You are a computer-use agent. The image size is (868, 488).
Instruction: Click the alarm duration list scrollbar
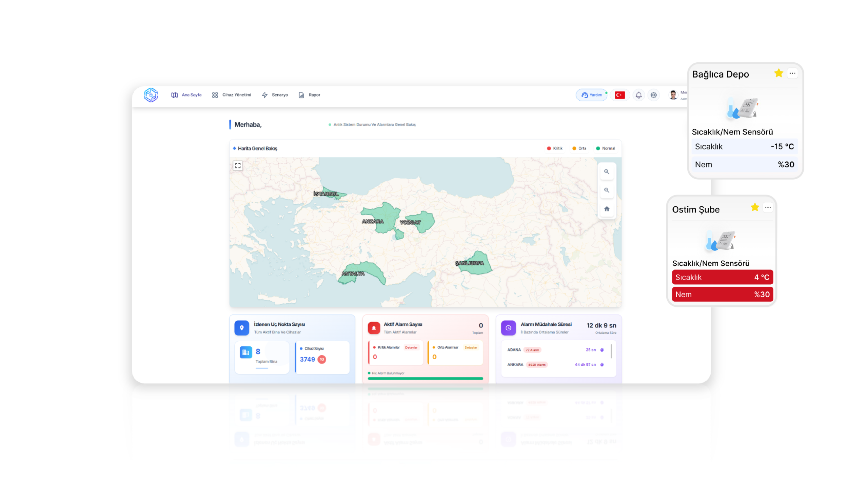click(611, 351)
